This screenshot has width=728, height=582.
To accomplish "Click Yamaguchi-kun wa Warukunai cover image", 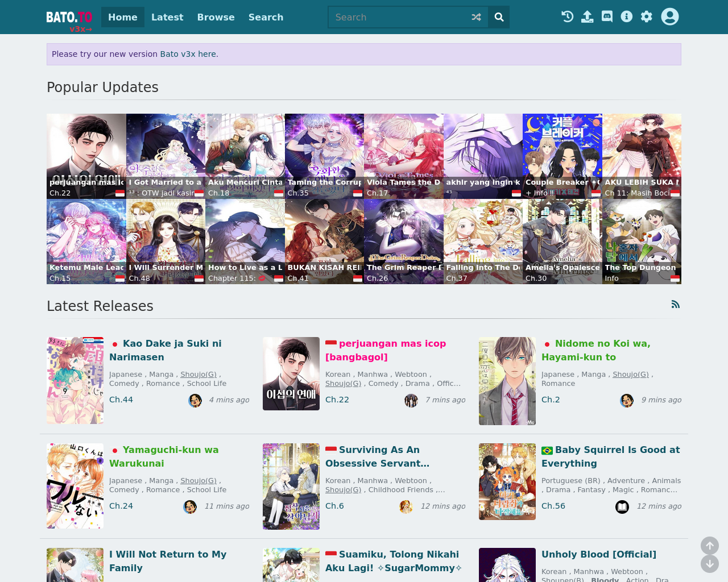I will (75, 486).
